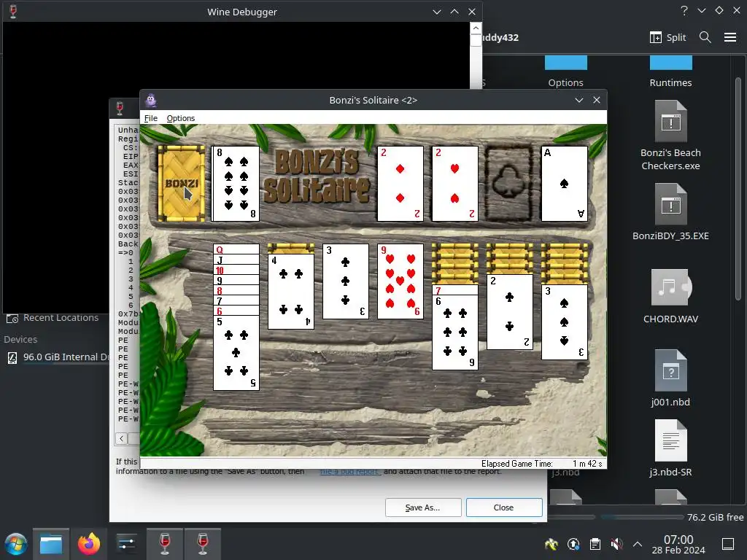747x560 pixels.
Task: Open the file a bug report link
Action: tap(349, 472)
